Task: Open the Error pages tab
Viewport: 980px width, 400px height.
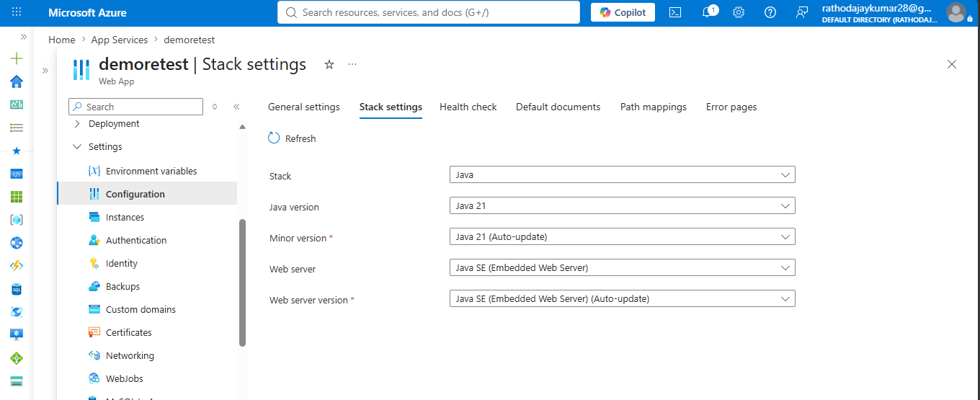Action: tap(731, 107)
